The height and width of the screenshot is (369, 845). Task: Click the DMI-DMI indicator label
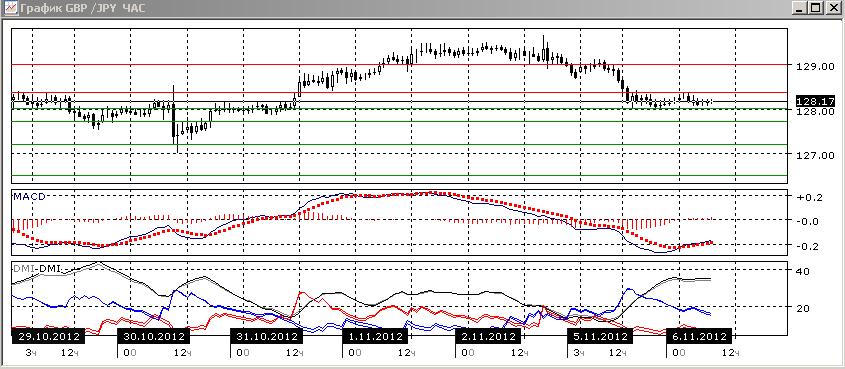(38, 268)
